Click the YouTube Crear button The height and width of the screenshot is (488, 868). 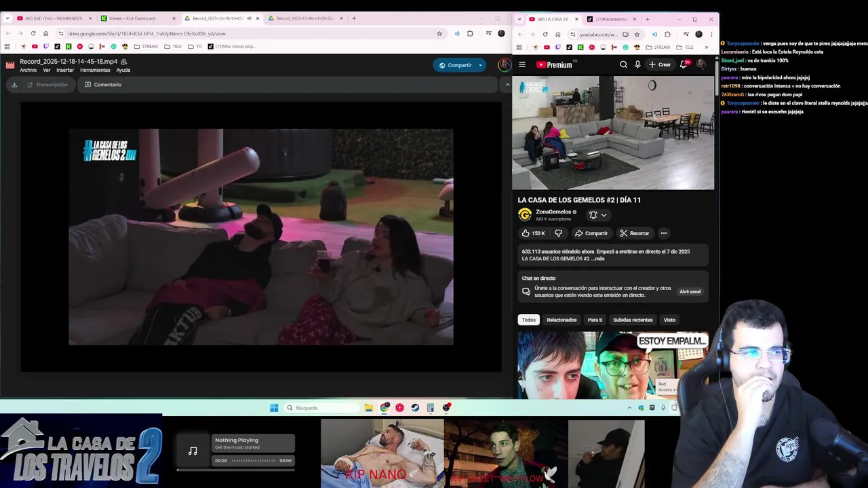tap(660, 64)
